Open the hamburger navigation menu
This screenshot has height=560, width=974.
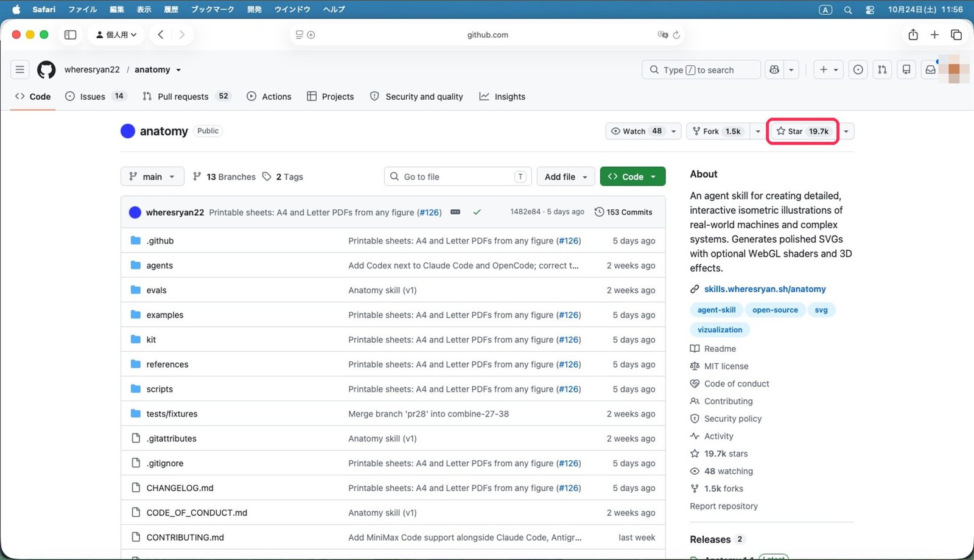[x=20, y=70]
